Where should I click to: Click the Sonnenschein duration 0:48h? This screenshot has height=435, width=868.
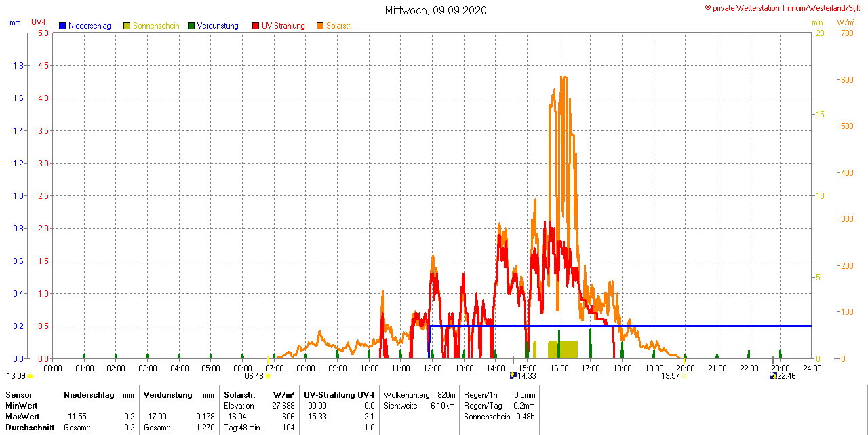pos(526,416)
